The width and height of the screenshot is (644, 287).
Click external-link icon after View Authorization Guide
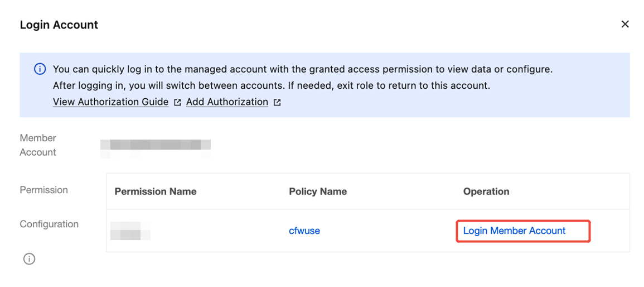click(177, 102)
